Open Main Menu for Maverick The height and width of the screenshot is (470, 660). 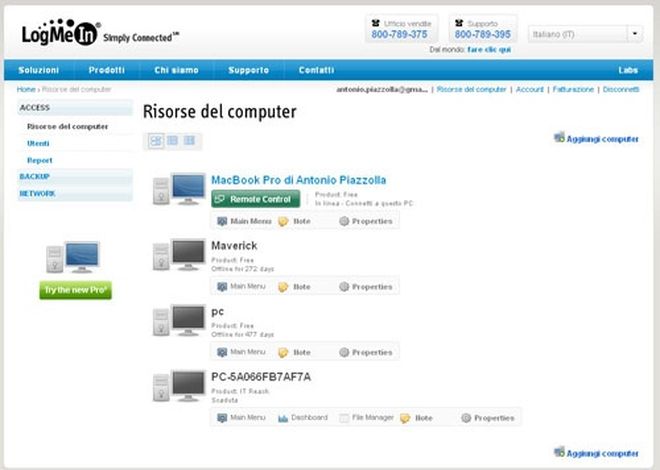click(241, 287)
